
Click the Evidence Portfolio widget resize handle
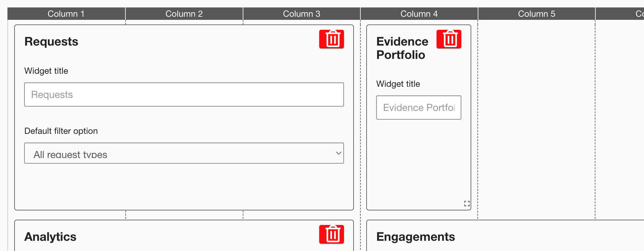click(x=467, y=204)
